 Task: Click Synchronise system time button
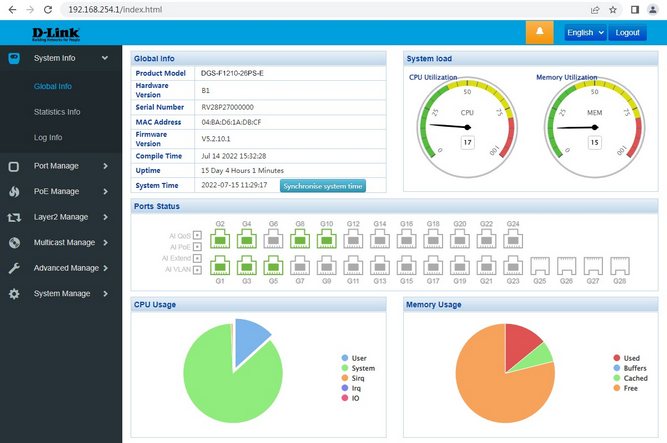click(x=322, y=186)
